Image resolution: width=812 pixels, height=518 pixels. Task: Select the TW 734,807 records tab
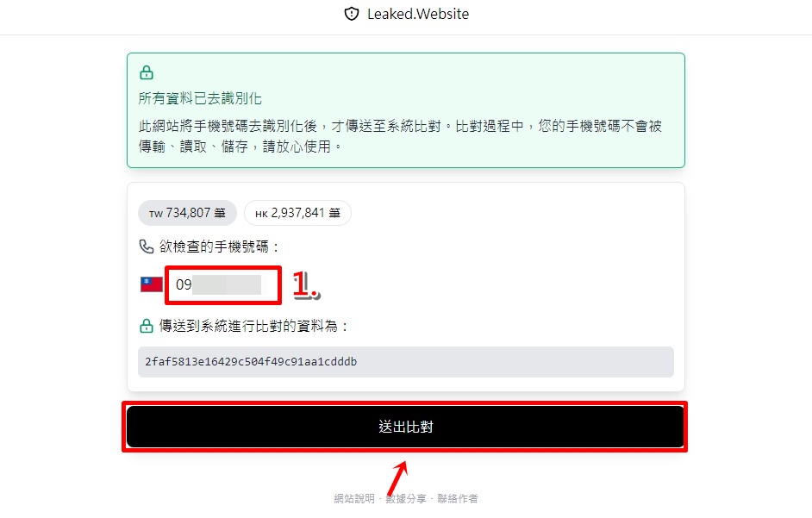pyautogui.click(x=187, y=213)
